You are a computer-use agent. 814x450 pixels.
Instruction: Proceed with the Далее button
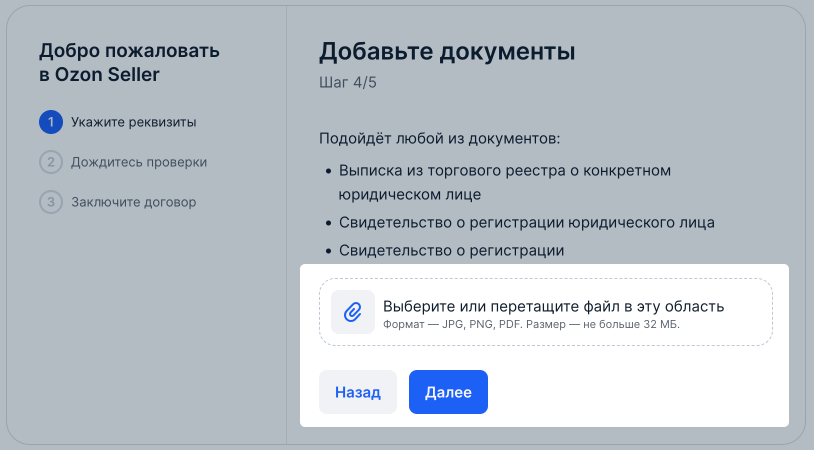pos(448,392)
